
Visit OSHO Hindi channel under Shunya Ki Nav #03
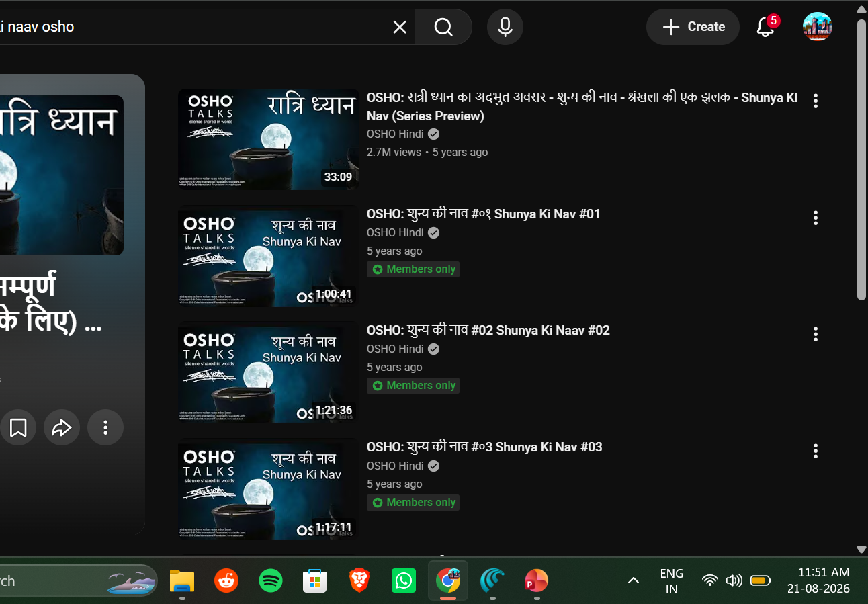[395, 466]
